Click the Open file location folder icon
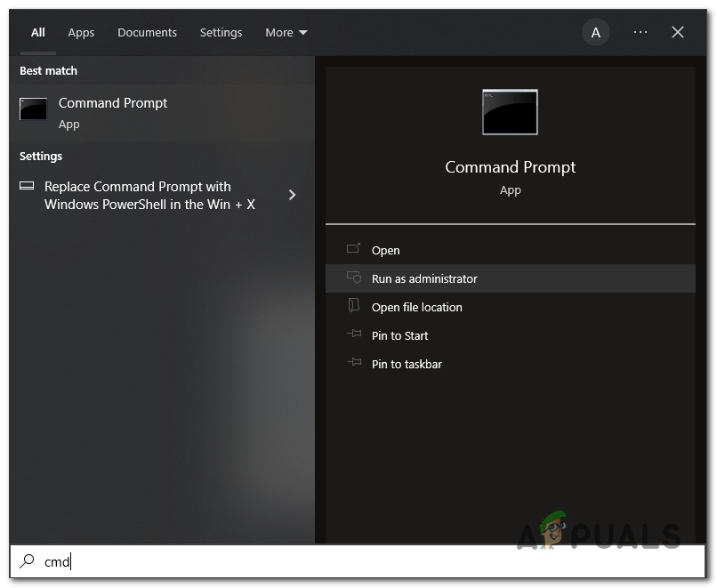 pyautogui.click(x=355, y=307)
